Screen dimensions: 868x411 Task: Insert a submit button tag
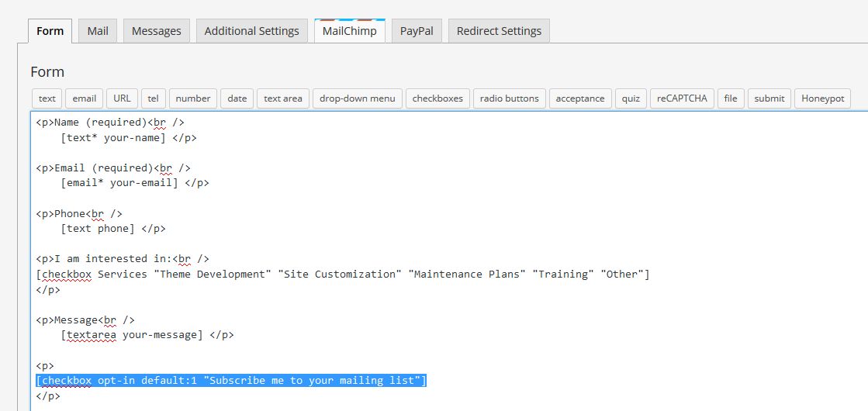click(769, 98)
